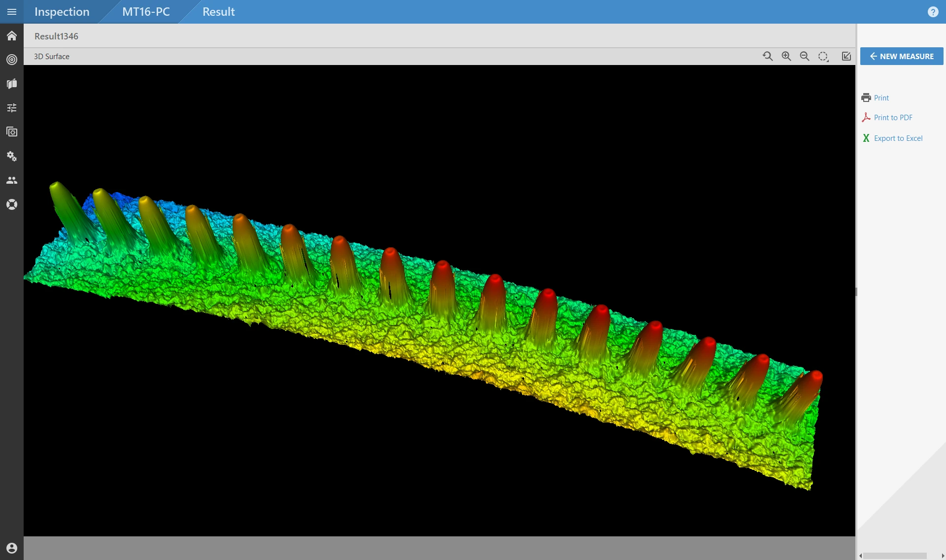
Task: Open the image gallery icon in sidebar
Action: (x=12, y=132)
